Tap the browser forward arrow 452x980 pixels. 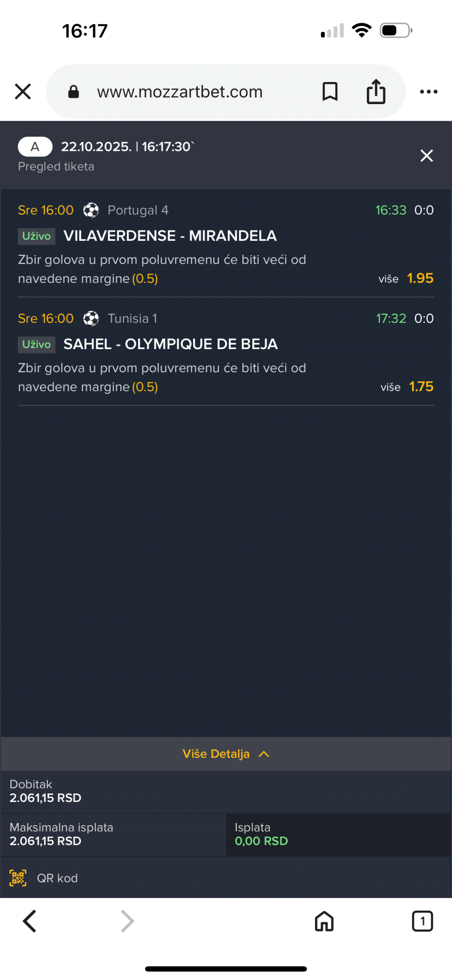click(x=127, y=921)
